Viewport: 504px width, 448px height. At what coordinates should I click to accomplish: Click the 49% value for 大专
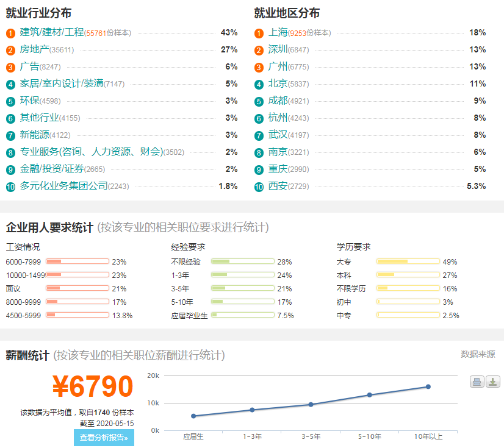click(x=450, y=262)
